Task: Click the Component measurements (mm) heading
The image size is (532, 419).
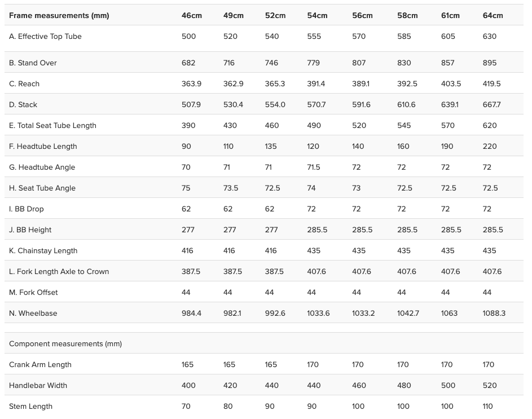Action: coord(65,343)
